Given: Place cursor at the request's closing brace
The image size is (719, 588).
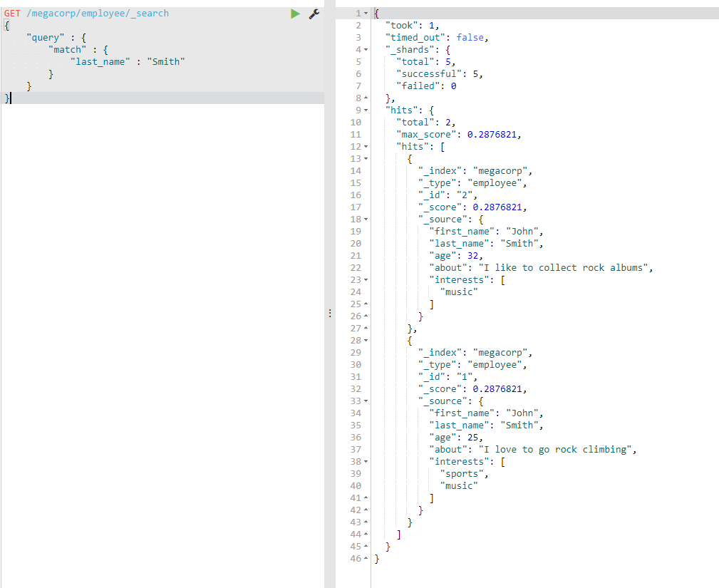Looking at the screenshot, I should pos(7,98).
